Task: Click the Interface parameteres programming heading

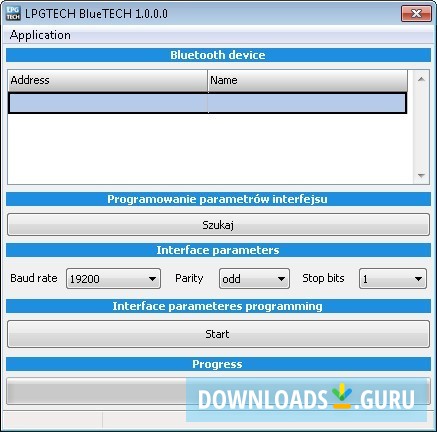Action: [x=218, y=306]
